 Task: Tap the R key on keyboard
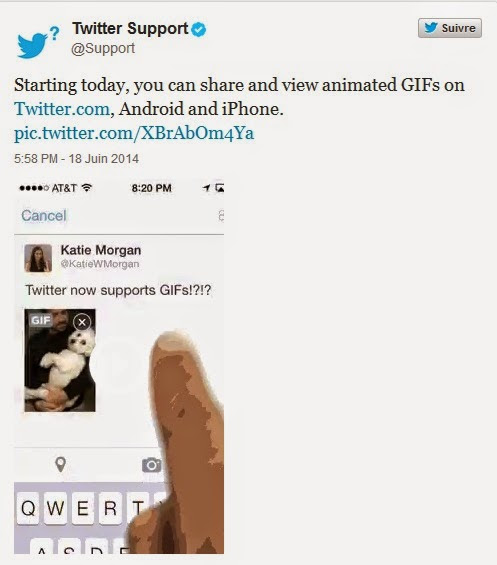tap(110, 508)
